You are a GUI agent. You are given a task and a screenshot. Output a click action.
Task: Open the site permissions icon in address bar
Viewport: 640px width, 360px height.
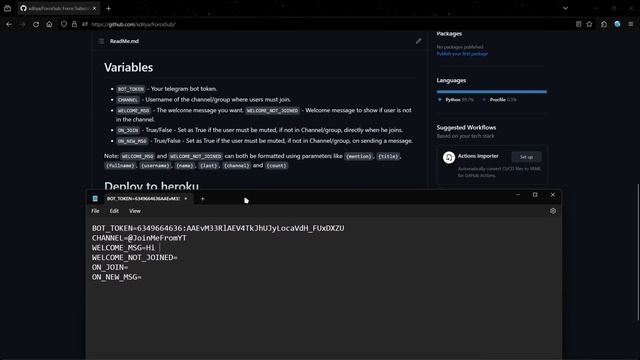click(x=85, y=24)
